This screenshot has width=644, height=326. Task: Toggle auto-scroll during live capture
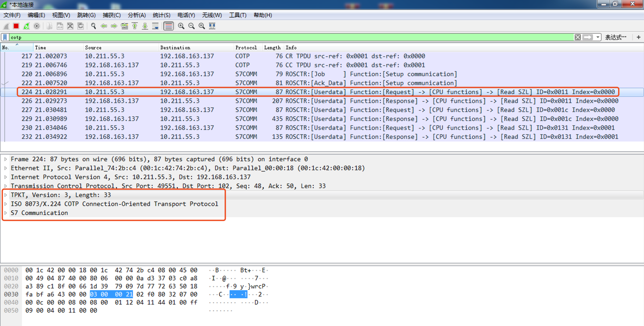[156, 26]
